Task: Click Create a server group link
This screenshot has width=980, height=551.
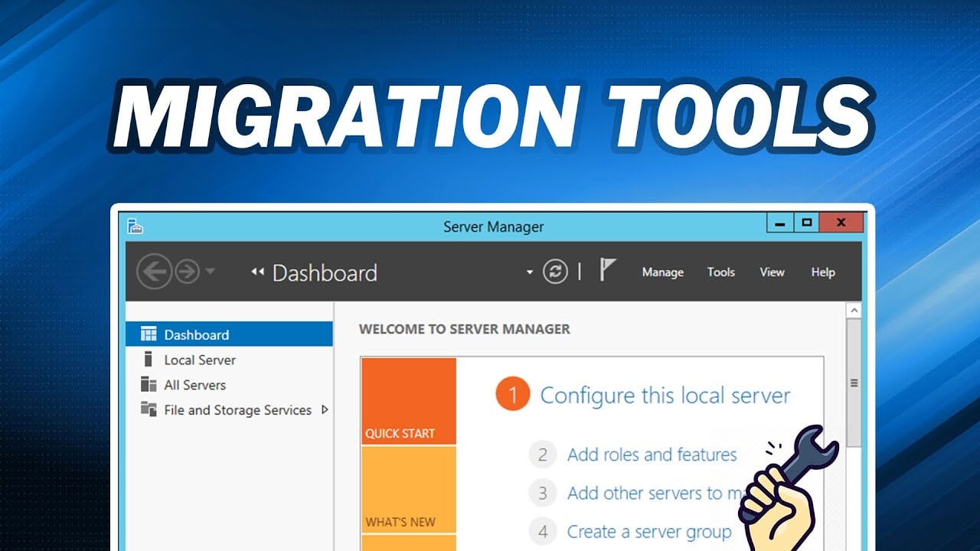Action: [x=648, y=531]
